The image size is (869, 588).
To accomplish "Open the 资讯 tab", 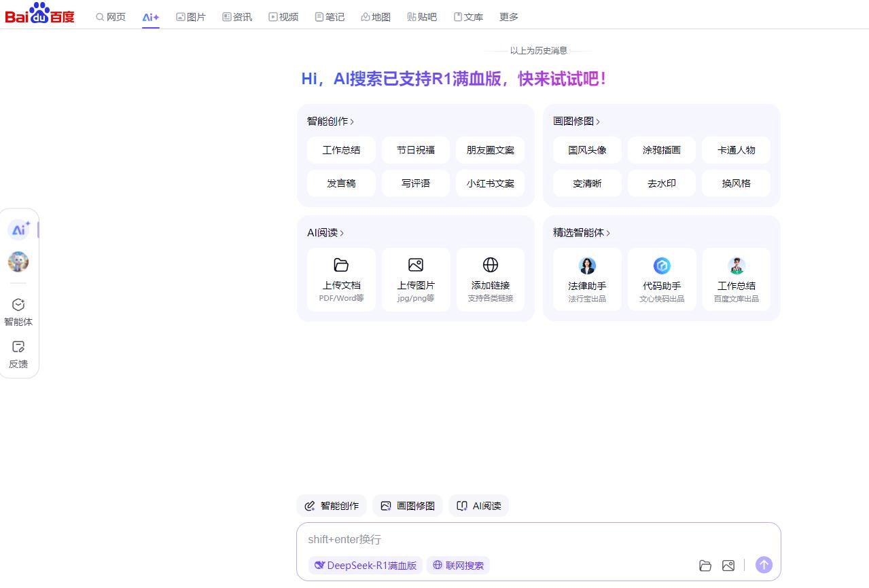I will (237, 17).
